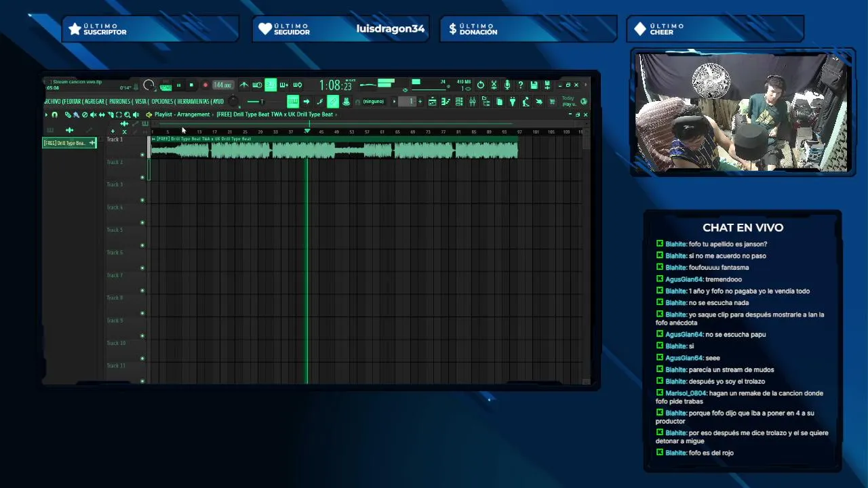868x488 pixels.
Task: Open the Browser view icon
Action: (486, 102)
